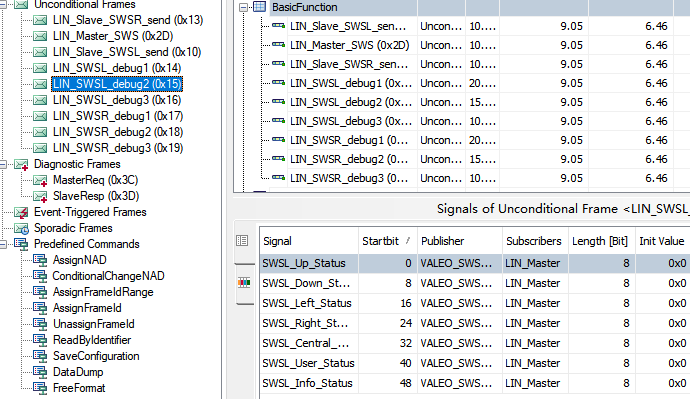This screenshot has width=690, height=399.
Task: Click BasicFunction schedule table icon
Action: pyautogui.click(x=260, y=7)
